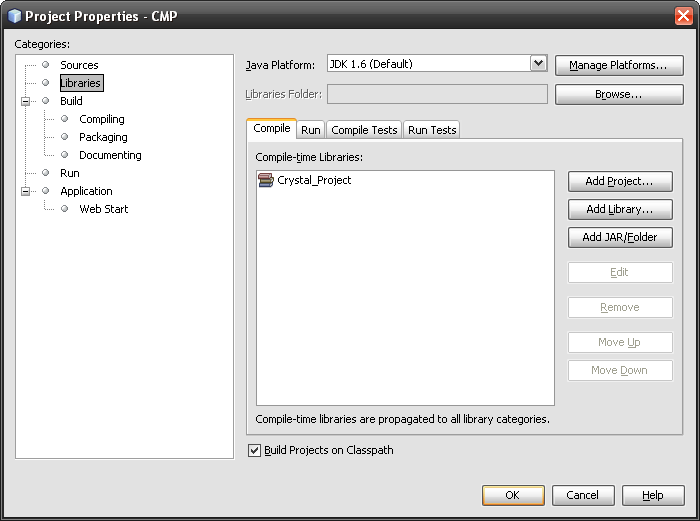
Task: Select Sources in the Categories tree
Action: [x=79, y=65]
